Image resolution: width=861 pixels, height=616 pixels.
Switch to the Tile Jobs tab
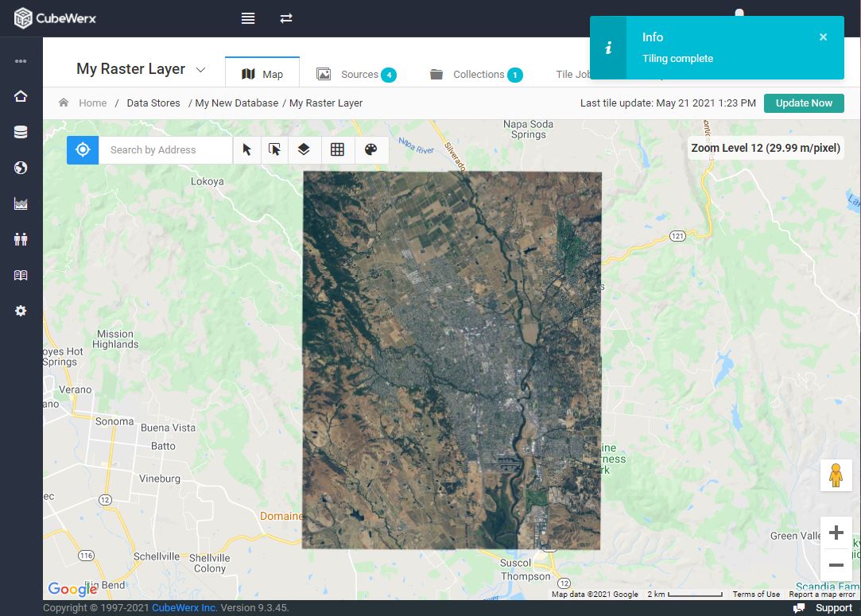572,74
